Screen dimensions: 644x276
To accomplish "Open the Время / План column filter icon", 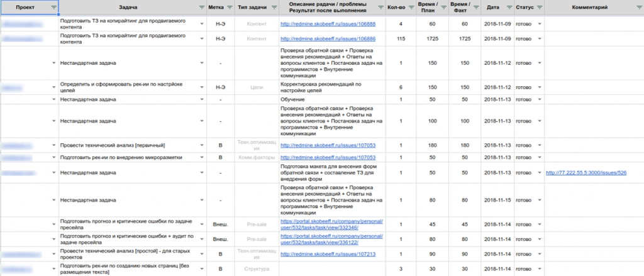I will [x=443, y=8].
